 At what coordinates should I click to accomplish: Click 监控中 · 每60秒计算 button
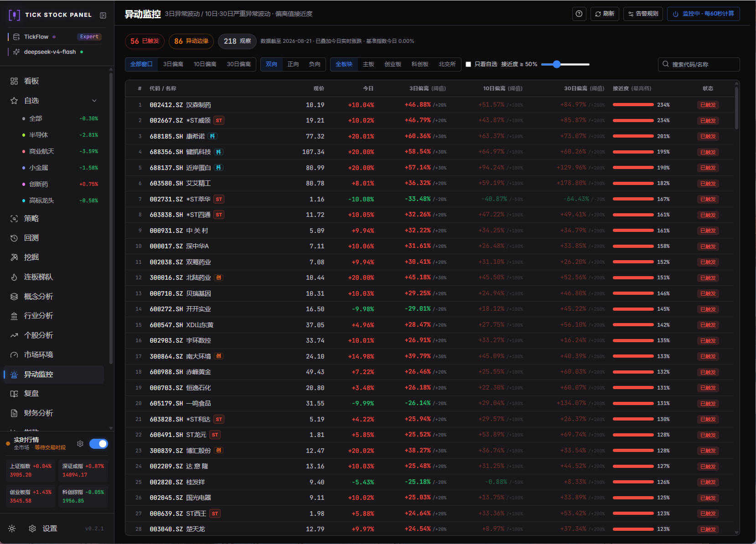click(x=704, y=14)
